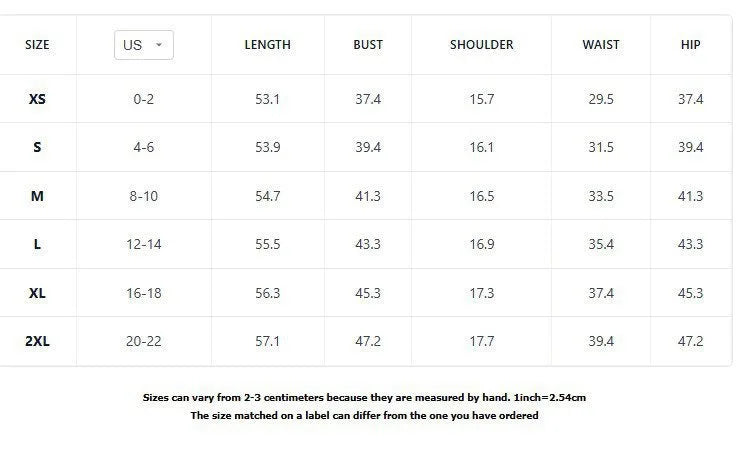Select the 20-22 US size cell

click(144, 341)
